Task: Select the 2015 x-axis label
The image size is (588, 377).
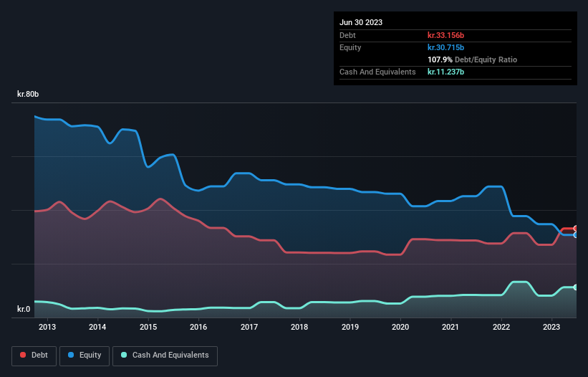Action: (x=148, y=327)
